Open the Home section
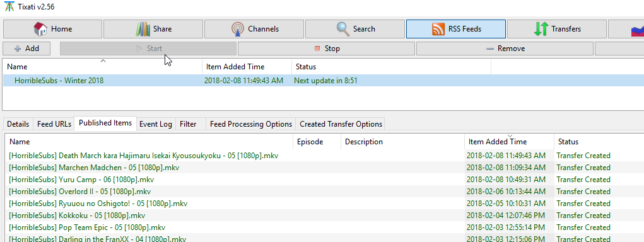The height and width of the screenshot is (242, 644). click(x=52, y=29)
